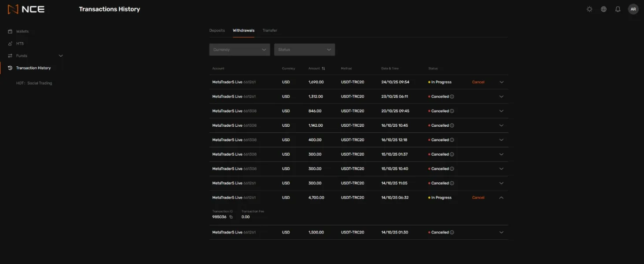Cancel the 1,690.00 in-progress withdrawal
This screenshot has height=264, width=644.
478,82
